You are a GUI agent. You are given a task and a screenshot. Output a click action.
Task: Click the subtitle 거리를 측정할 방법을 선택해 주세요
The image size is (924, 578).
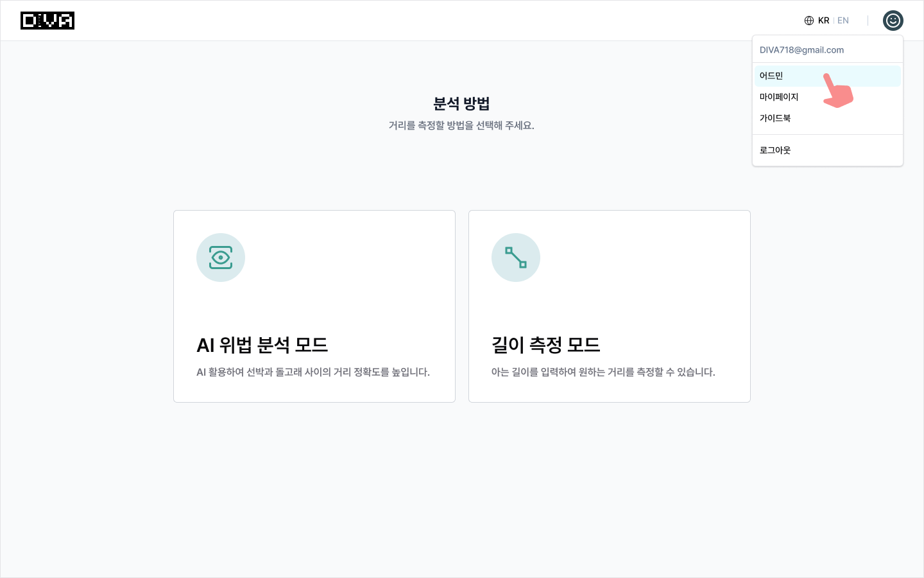click(x=461, y=125)
